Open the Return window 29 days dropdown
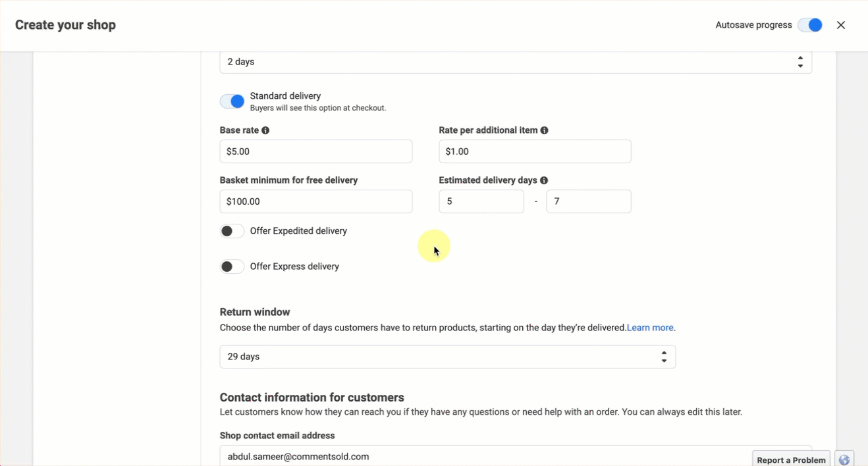 point(447,357)
